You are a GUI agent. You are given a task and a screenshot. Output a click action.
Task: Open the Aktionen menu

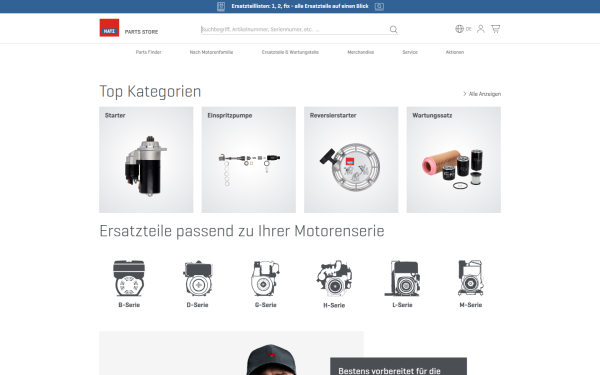coord(455,52)
